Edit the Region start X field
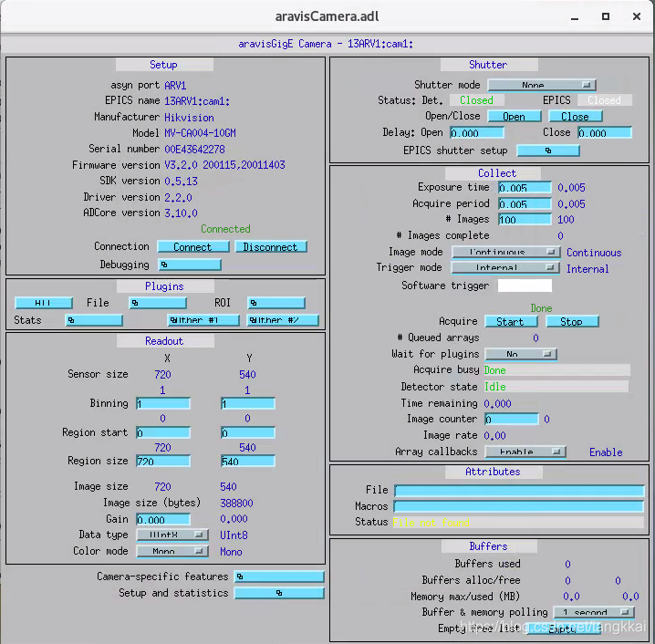 click(x=163, y=432)
